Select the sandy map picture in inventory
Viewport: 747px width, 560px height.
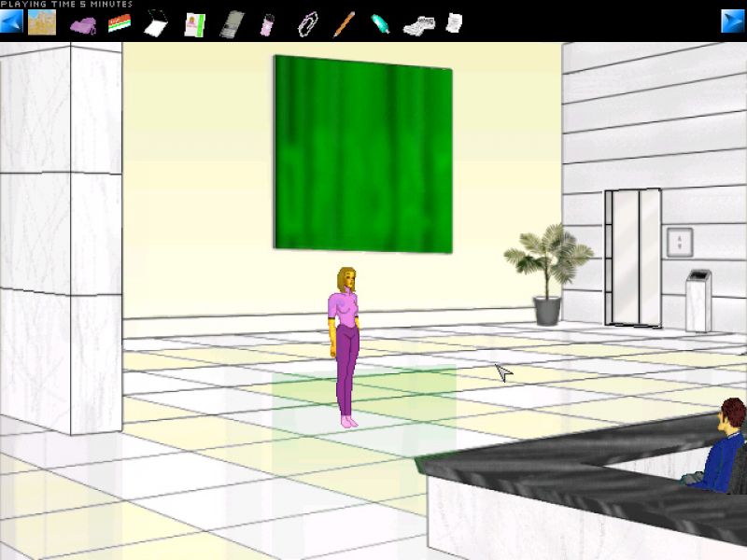point(41,22)
